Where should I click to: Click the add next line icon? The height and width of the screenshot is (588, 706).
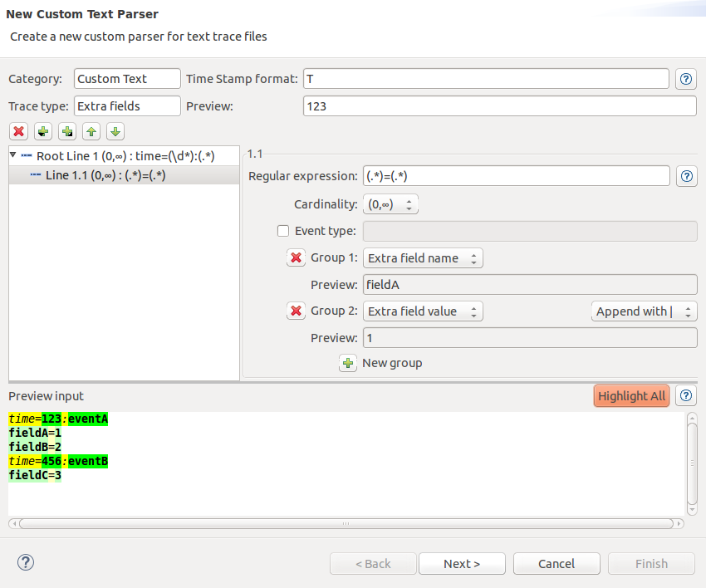[x=42, y=131]
